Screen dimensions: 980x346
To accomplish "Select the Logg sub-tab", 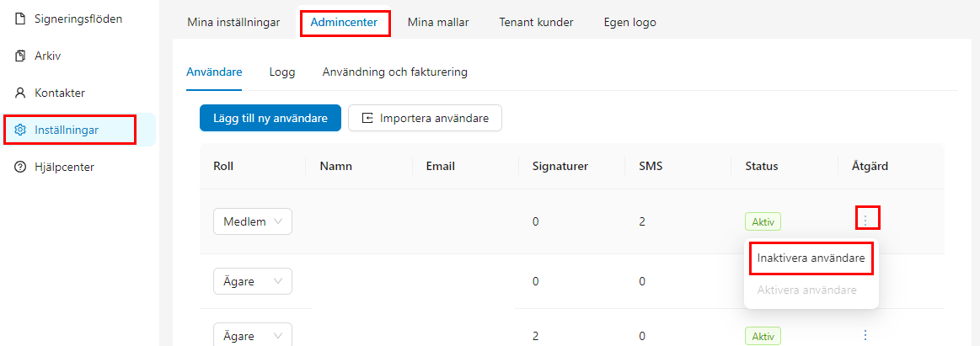I will pyautogui.click(x=282, y=72).
